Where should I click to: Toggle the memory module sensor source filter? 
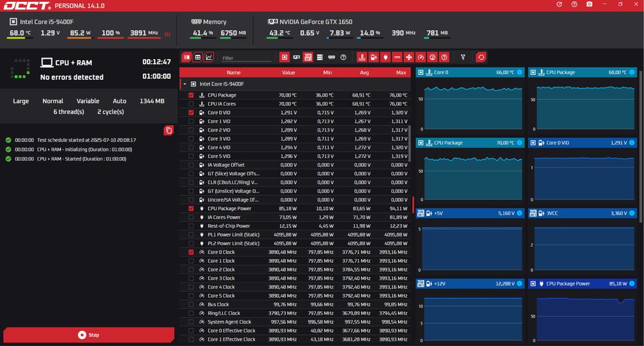click(x=332, y=57)
